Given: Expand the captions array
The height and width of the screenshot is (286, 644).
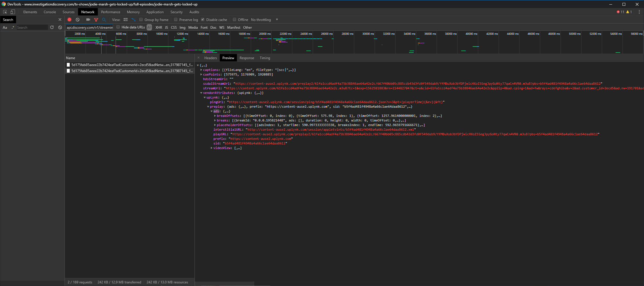Looking at the screenshot, I should [201, 69].
